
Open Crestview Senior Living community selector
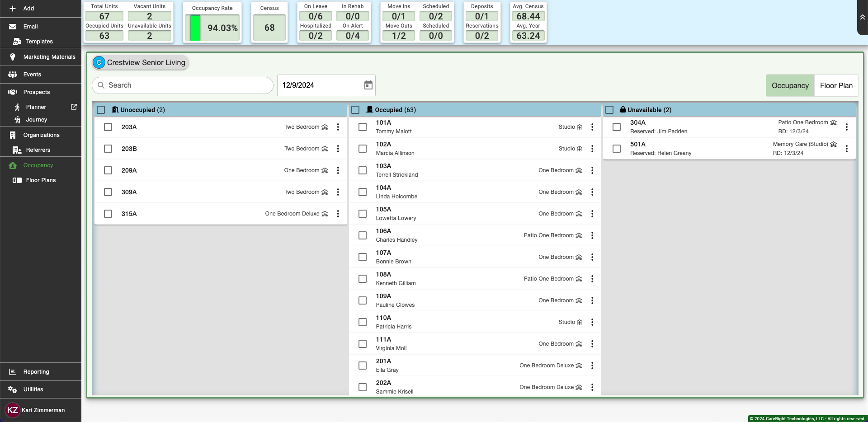[x=146, y=63]
